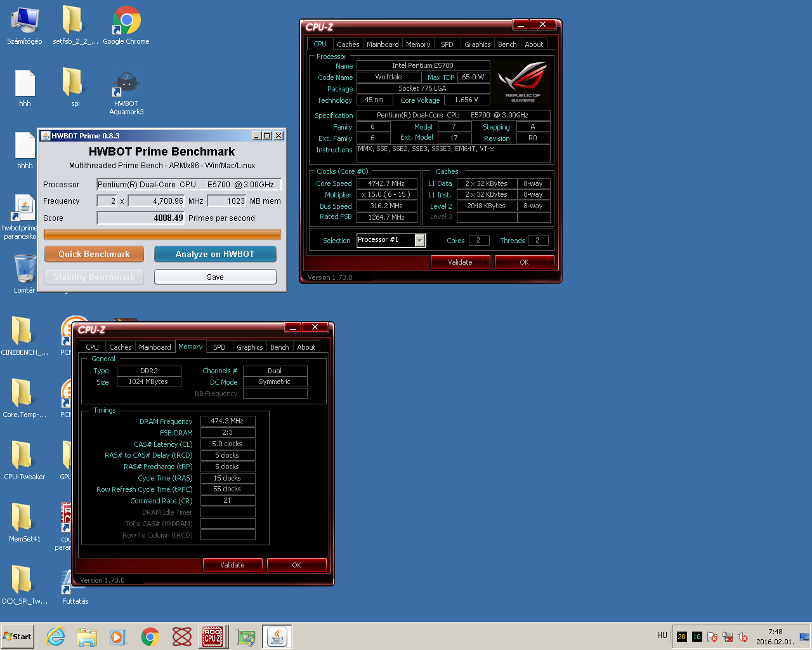Viewport: 812px width, 650px height.
Task: Open Bench tab in CPU-Z processor window
Action: click(507, 44)
